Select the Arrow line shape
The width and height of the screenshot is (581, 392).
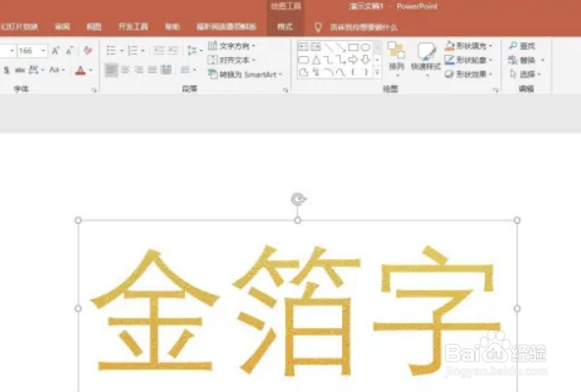point(340,47)
